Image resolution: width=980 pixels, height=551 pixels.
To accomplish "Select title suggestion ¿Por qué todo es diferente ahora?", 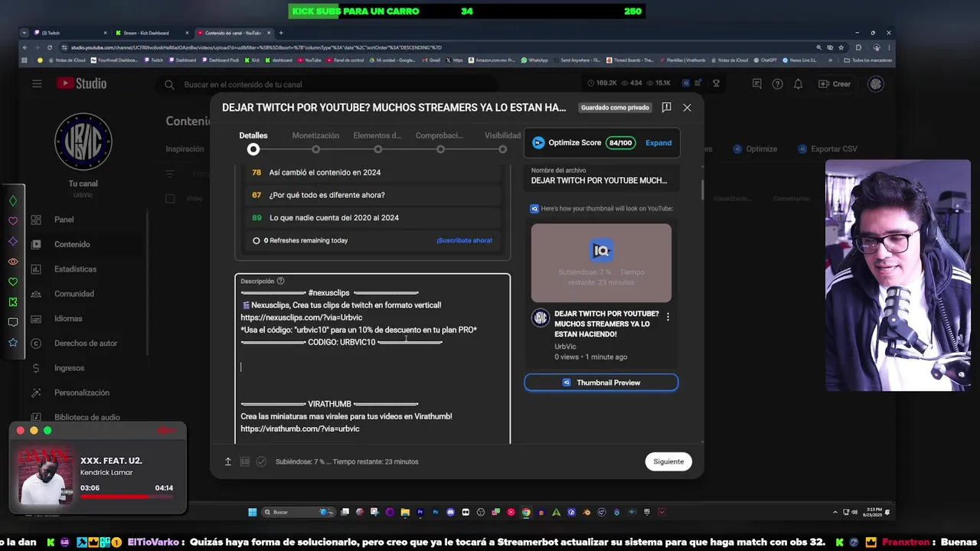I will (372, 195).
